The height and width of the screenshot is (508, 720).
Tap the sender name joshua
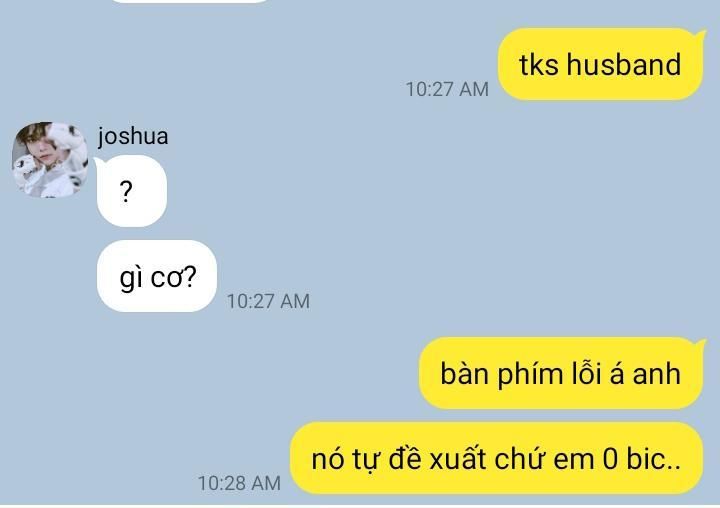[x=133, y=136]
